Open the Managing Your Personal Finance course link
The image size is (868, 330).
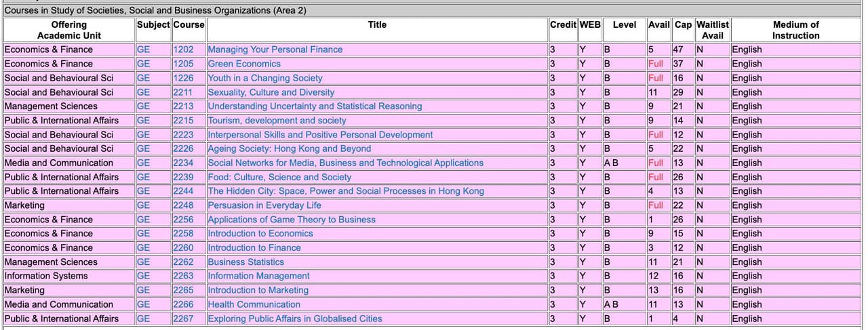[275, 49]
